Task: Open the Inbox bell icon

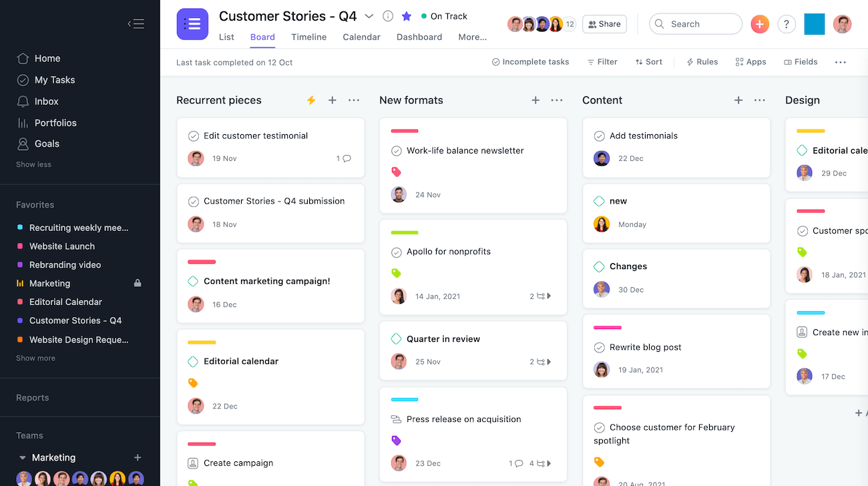Action: 23,101
